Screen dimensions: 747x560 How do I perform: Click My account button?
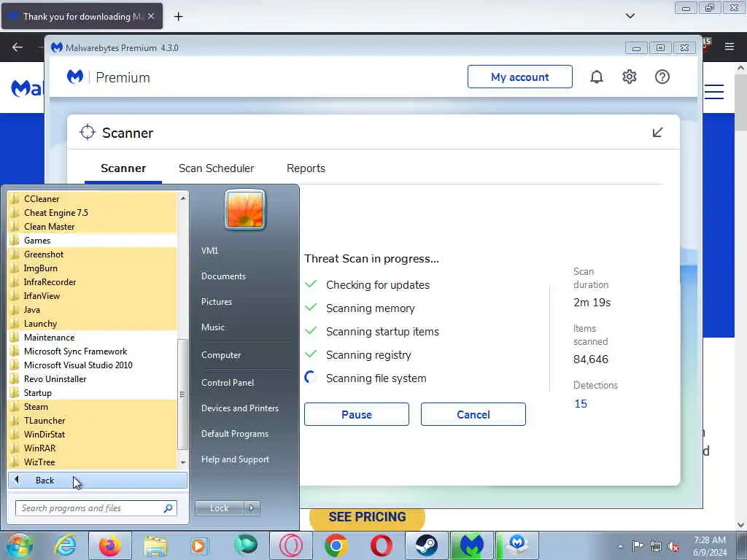point(519,77)
